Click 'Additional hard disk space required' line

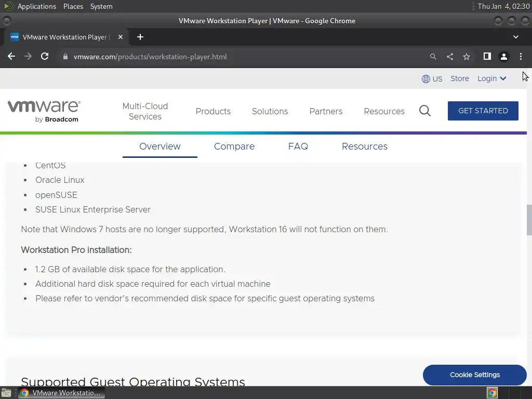click(153, 284)
